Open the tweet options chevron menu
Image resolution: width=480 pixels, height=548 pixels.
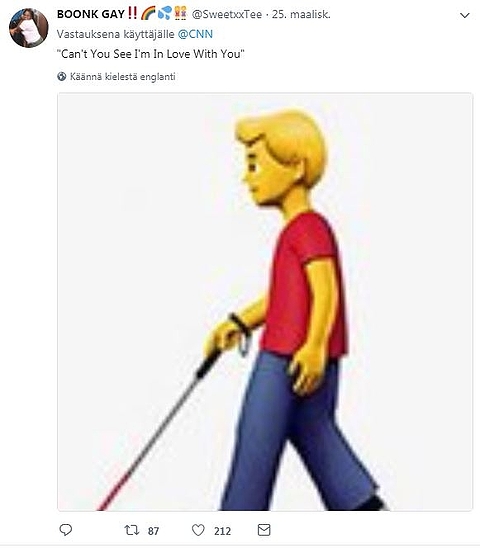tap(465, 15)
